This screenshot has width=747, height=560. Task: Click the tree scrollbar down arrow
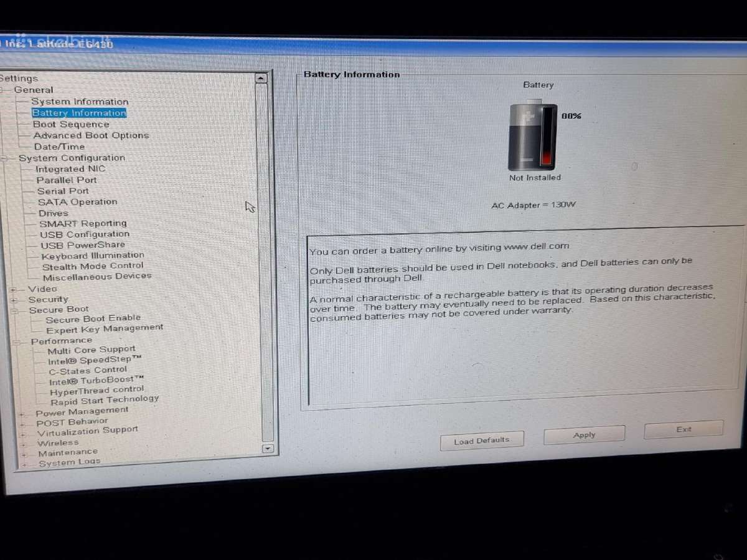click(268, 448)
